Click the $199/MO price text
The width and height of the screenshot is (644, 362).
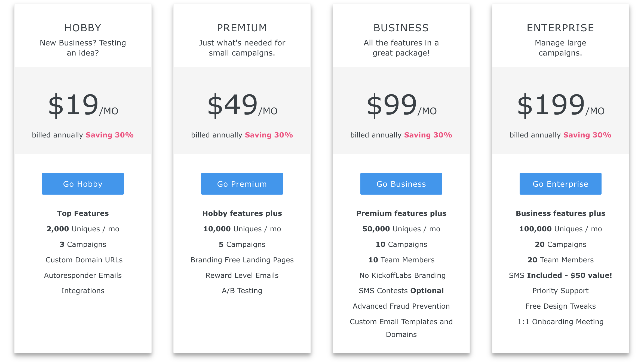[560, 105]
